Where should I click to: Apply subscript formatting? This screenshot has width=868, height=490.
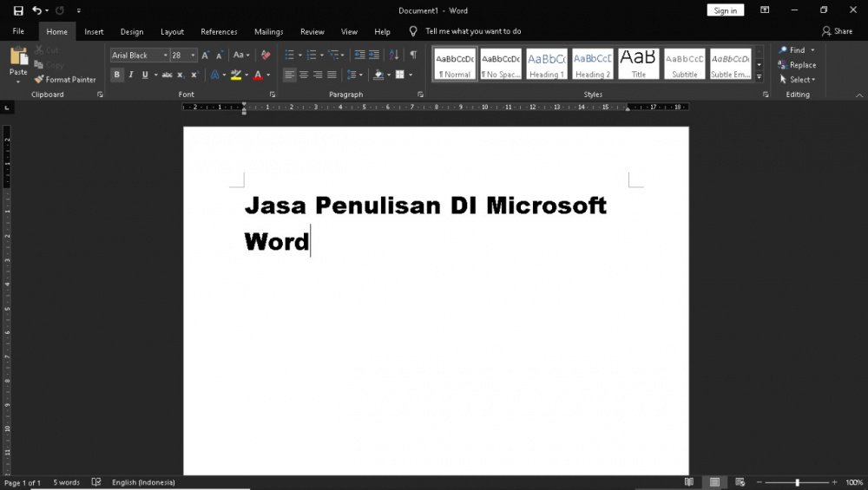(x=181, y=75)
